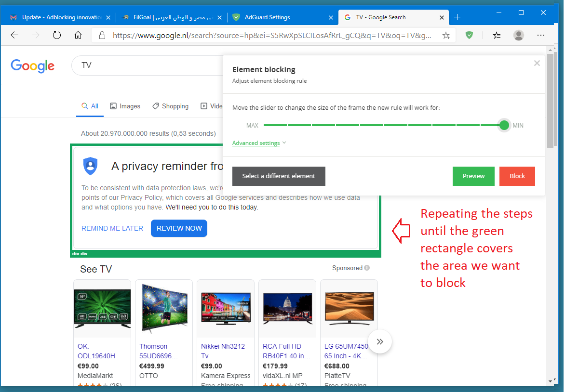Click REMIND ME LATER link
The image size is (565, 392).
pyautogui.click(x=112, y=228)
